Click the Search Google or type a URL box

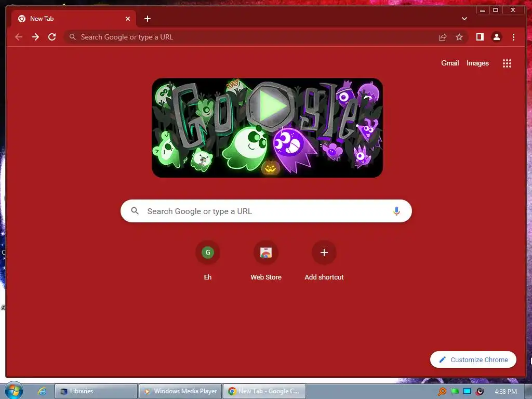pos(266,211)
